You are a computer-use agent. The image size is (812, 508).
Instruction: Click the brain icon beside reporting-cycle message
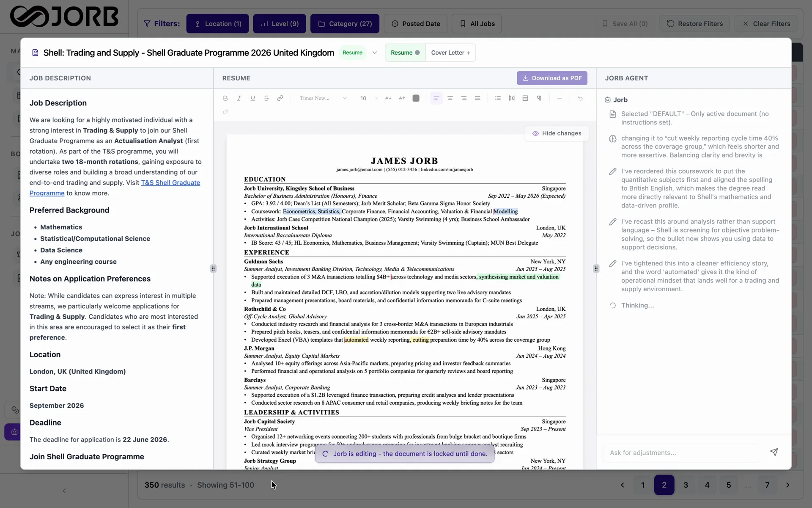point(612,139)
